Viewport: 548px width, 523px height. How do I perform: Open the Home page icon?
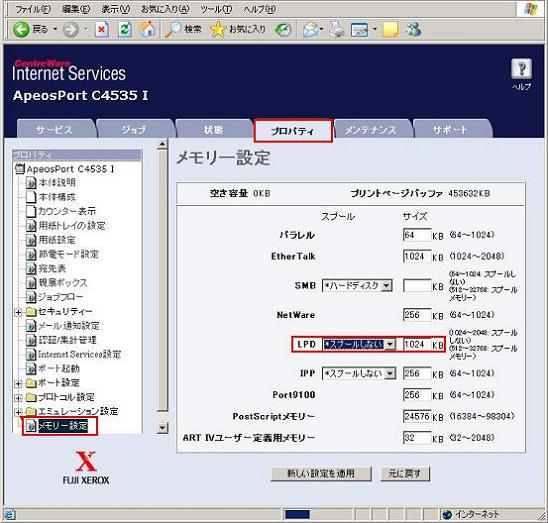point(147,29)
